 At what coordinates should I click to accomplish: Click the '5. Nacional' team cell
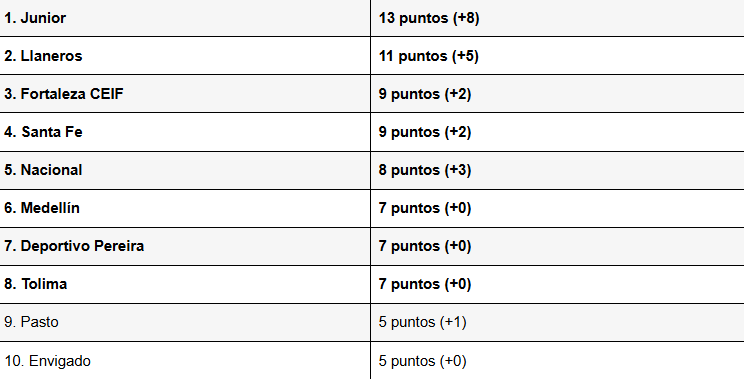(185, 170)
